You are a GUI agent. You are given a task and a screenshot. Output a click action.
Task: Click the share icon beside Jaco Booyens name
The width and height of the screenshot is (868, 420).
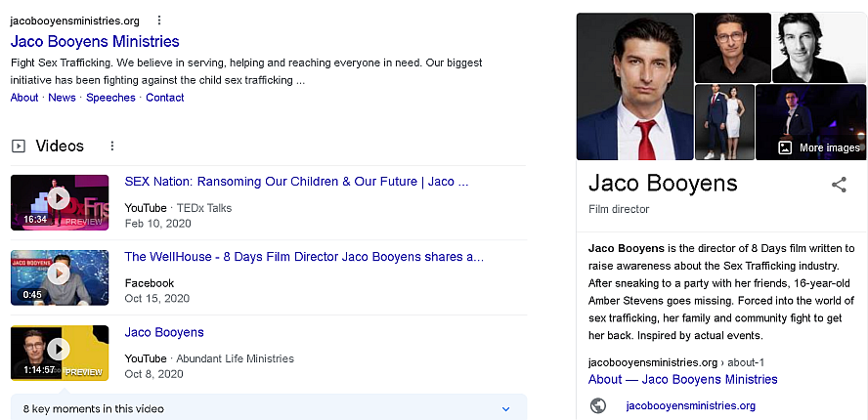pos(839,185)
